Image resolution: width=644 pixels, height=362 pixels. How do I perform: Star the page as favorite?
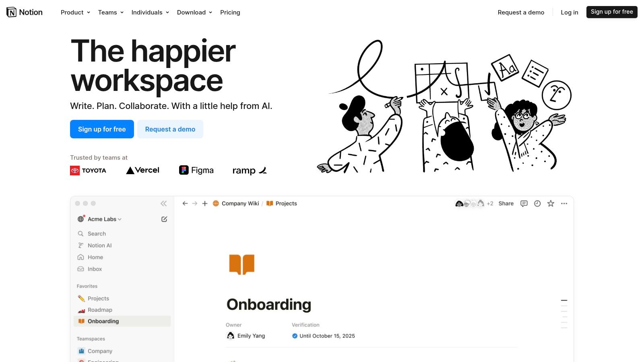551,204
